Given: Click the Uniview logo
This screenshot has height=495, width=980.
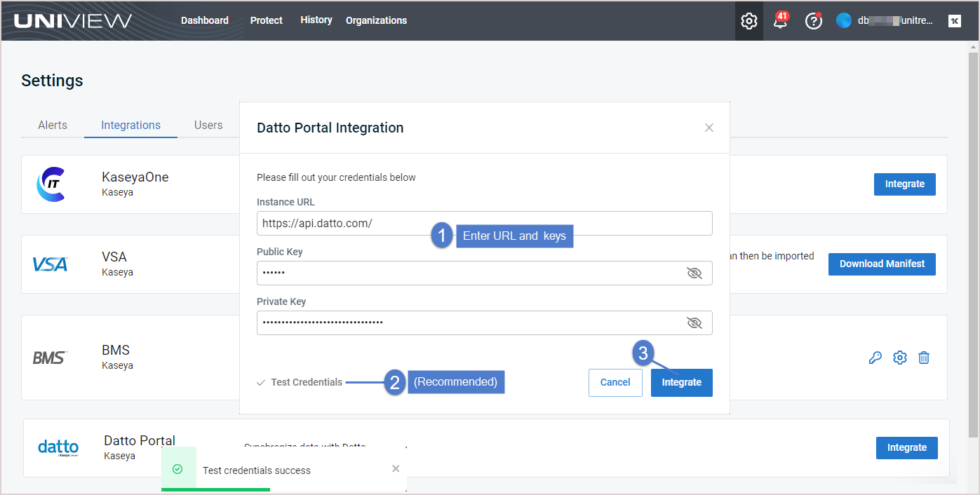Looking at the screenshot, I should pos(72,20).
